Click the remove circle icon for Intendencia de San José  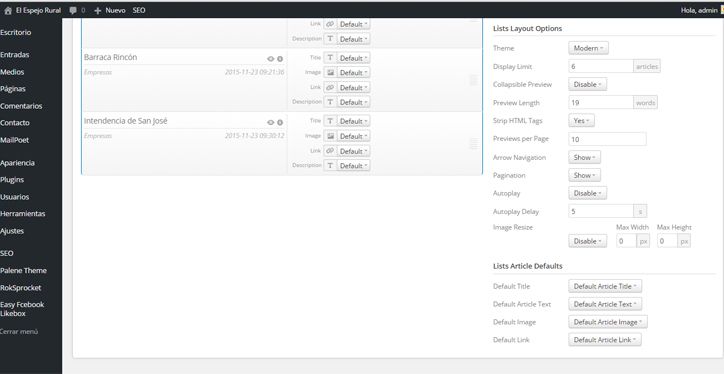280,122
